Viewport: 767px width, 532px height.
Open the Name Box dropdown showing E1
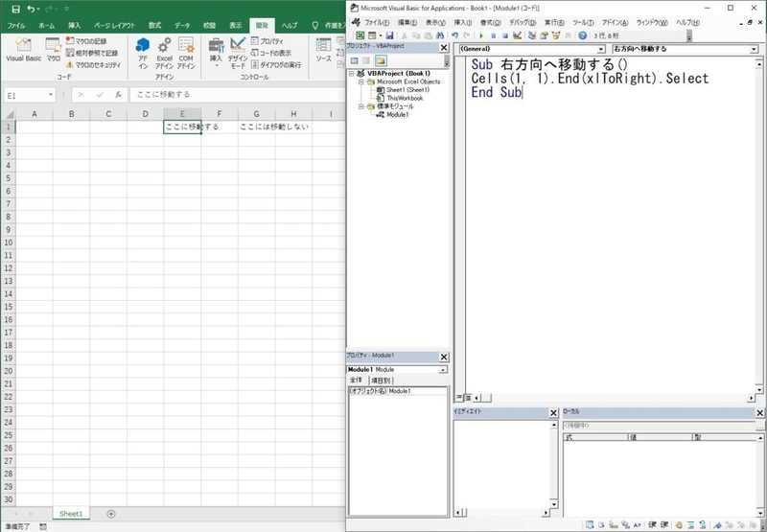(x=51, y=95)
